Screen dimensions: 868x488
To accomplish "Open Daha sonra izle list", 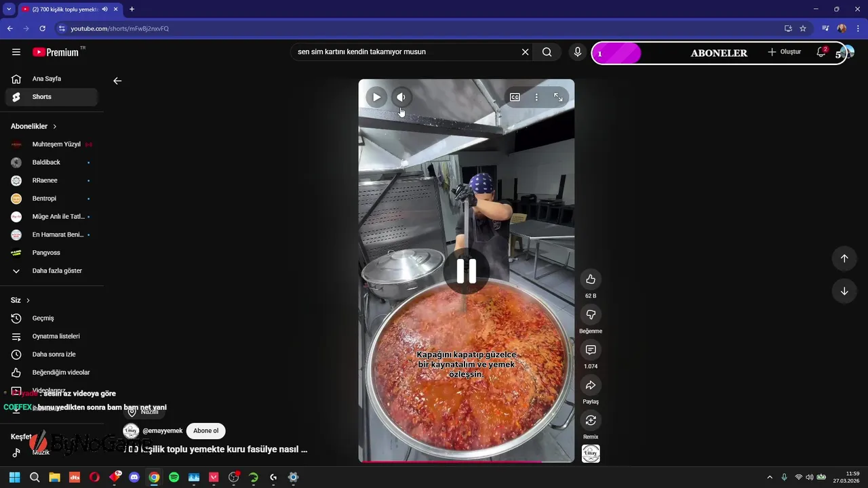I will 52,354.
